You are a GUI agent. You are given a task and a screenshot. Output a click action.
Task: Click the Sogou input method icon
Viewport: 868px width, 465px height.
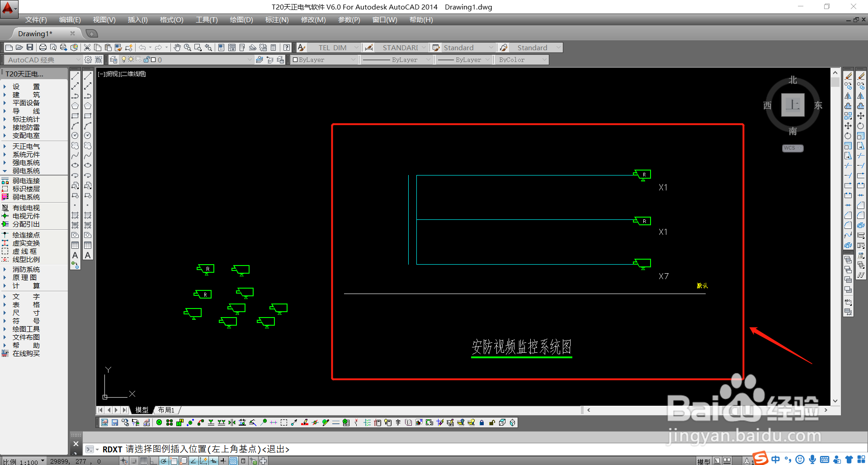coord(760,459)
